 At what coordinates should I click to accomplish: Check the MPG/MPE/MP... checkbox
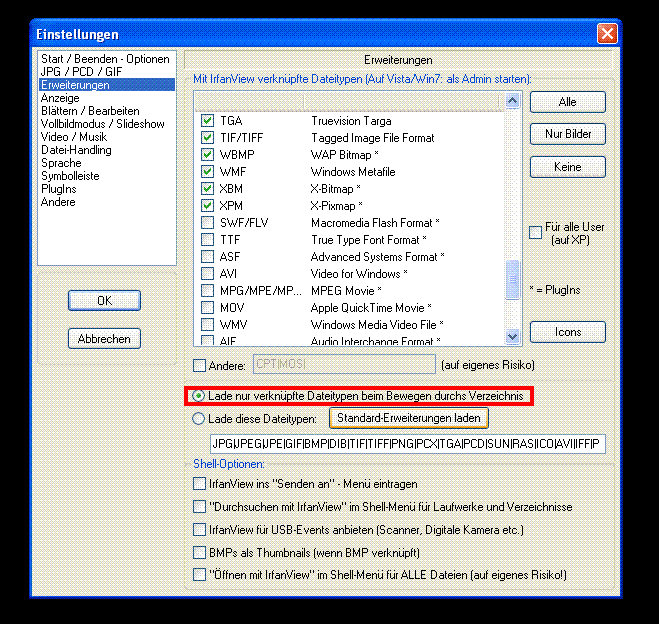pyautogui.click(x=207, y=290)
